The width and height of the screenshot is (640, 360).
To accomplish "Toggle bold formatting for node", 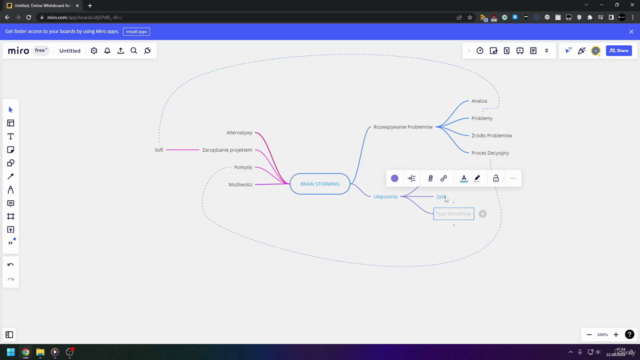I will point(430,178).
